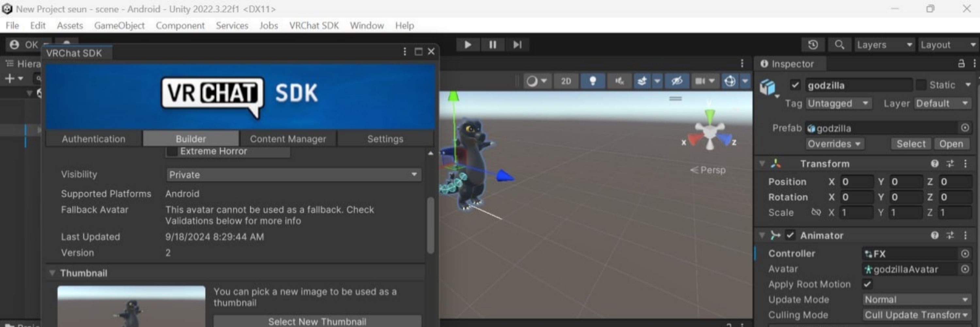The width and height of the screenshot is (980, 327).
Task: Click the Position X field
Action: coord(857,182)
